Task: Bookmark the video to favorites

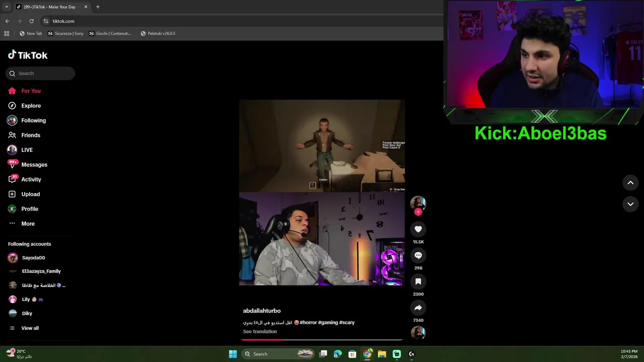Action: (x=418, y=282)
